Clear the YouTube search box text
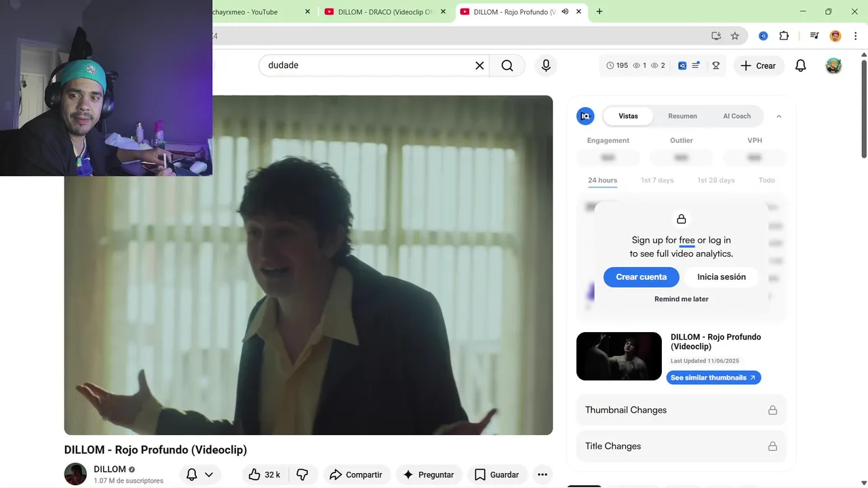Screen dimensions: 868x488 (479, 66)
